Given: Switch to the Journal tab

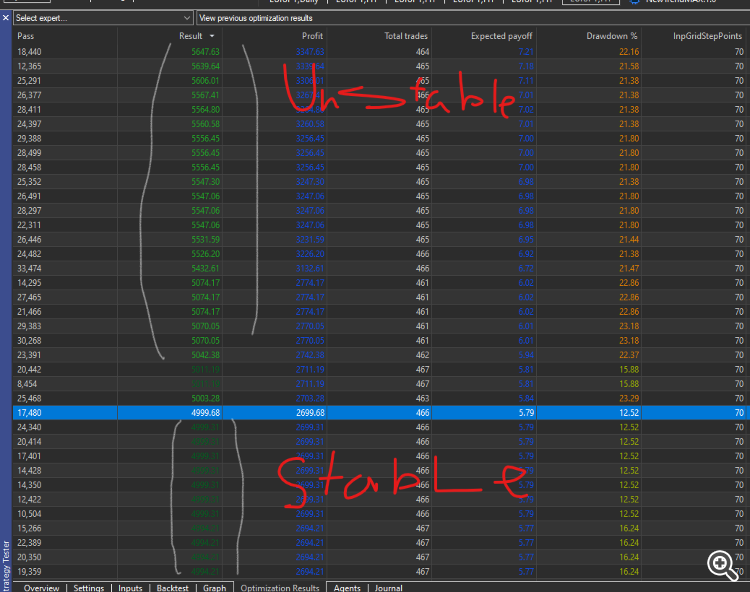Looking at the screenshot, I should (x=388, y=588).
